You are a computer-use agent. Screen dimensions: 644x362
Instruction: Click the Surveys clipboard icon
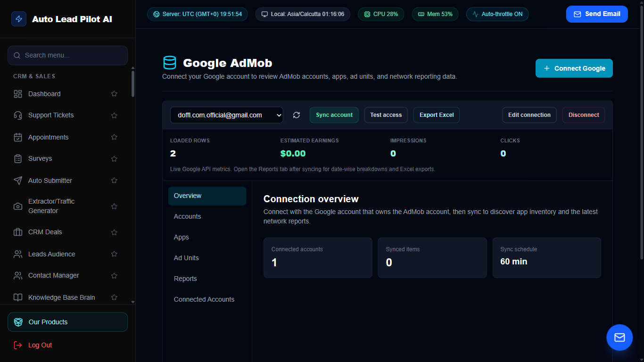coord(18,158)
